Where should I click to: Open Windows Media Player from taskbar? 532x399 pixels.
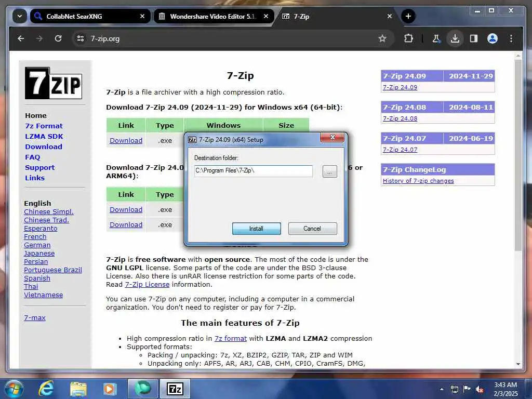pos(110,389)
